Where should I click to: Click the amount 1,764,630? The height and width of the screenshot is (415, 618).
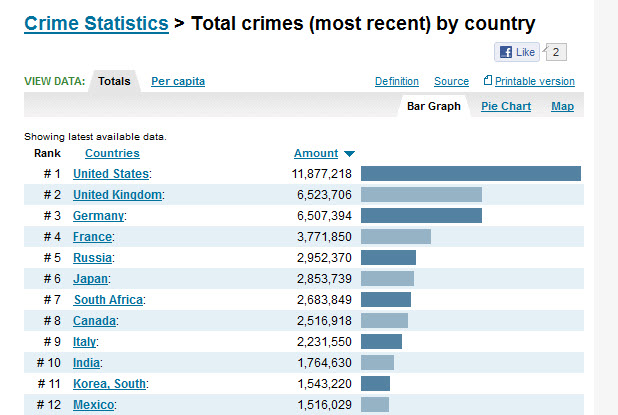324,363
